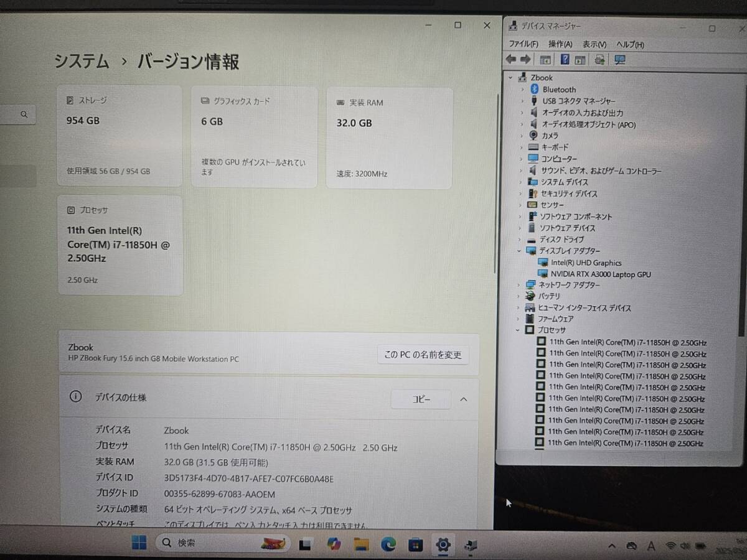
Task: Expand ソフトウェア デバイス node
Action: coord(520,228)
